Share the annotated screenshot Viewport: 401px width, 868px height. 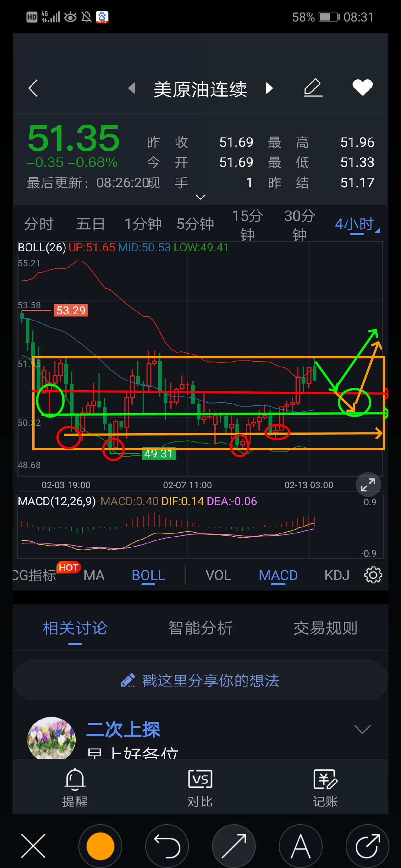click(368, 846)
